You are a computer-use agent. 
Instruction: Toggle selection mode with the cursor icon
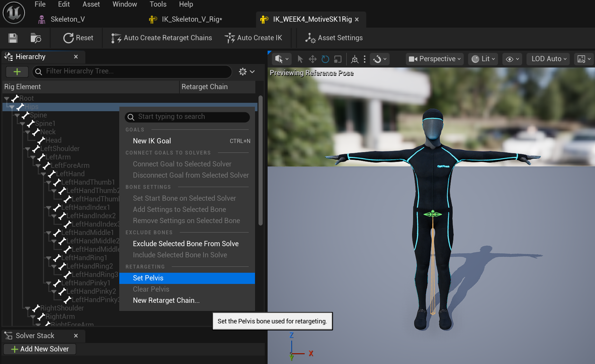300,59
